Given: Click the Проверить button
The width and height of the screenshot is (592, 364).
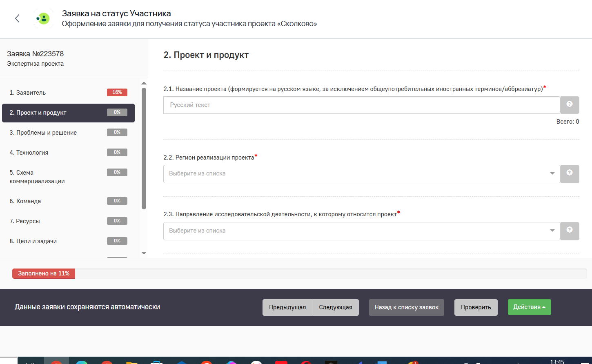Looking at the screenshot, I should [x=476, y=307].
